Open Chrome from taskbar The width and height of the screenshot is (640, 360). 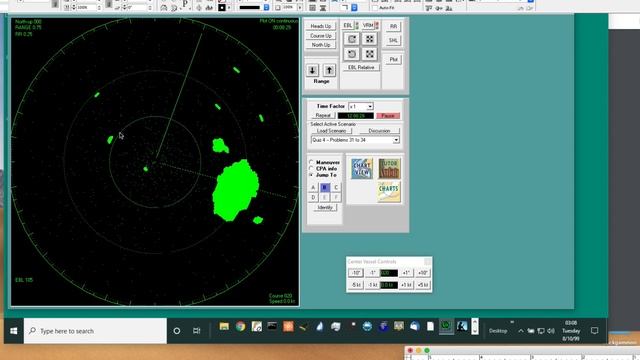tap(240, 327)
